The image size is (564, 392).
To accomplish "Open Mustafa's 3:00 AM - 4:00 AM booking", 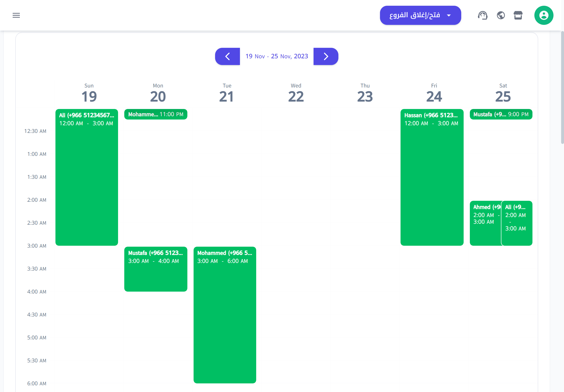I will tap(156, 269).
